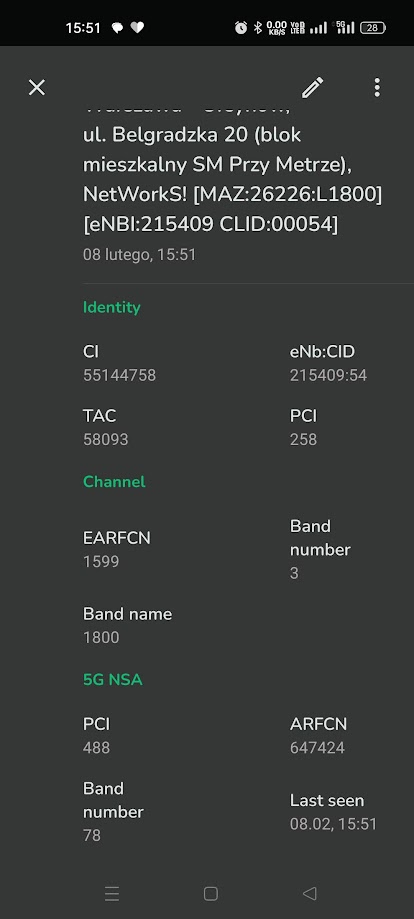This screenshot has width=414, height=919.
Task: Tap the 5G NSA section header
Action: (113, 680)
